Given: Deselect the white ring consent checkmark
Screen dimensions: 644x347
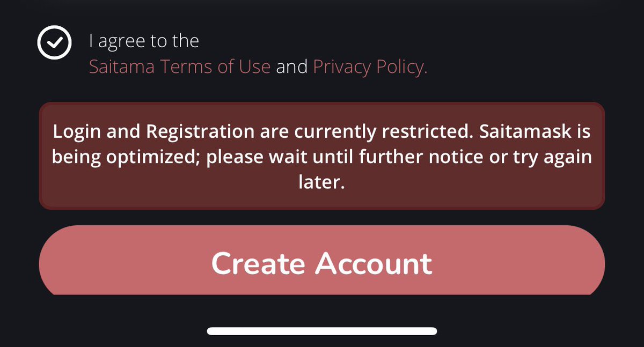Looking at the screenshot, I should pyautogui.click(x=54, y=42).
